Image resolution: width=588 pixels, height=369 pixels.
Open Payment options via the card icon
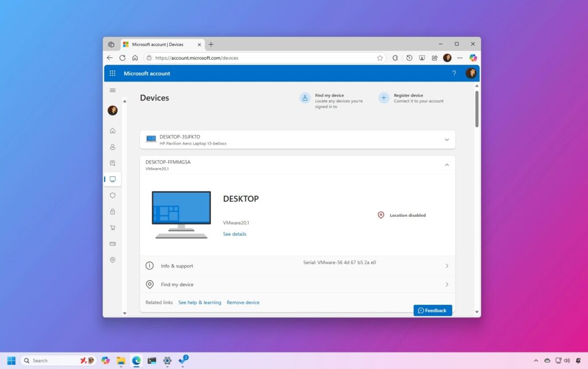(113, 243)
